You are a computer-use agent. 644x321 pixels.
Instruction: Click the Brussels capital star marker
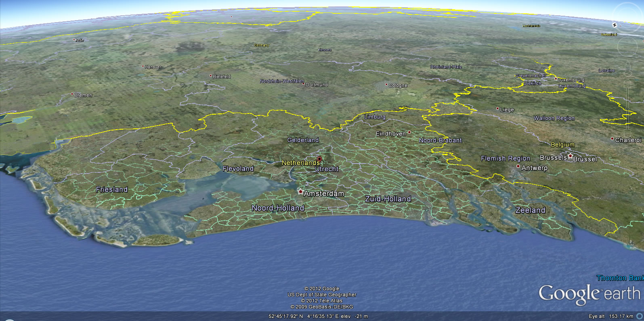(570, 156)
